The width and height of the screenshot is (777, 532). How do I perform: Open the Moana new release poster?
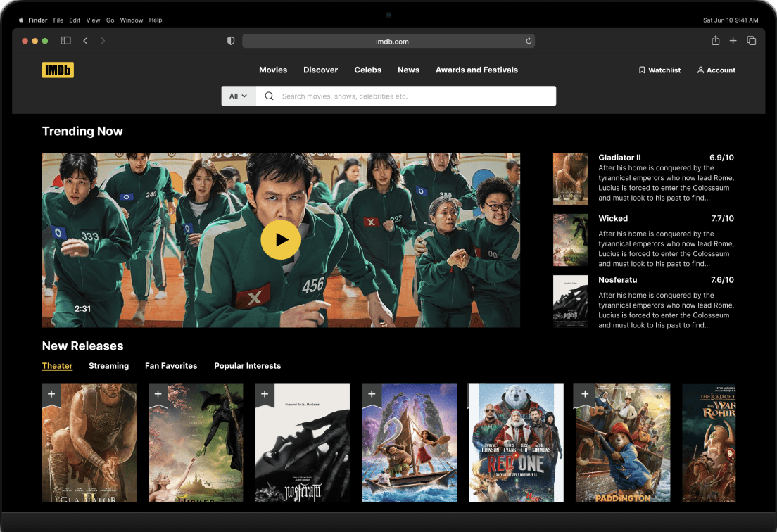coord(410,443)
